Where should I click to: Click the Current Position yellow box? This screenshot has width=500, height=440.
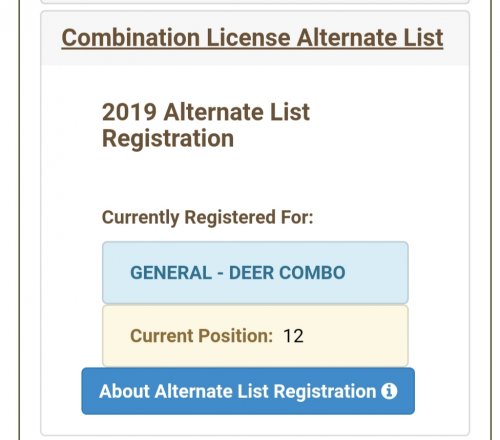click(255, 336)
